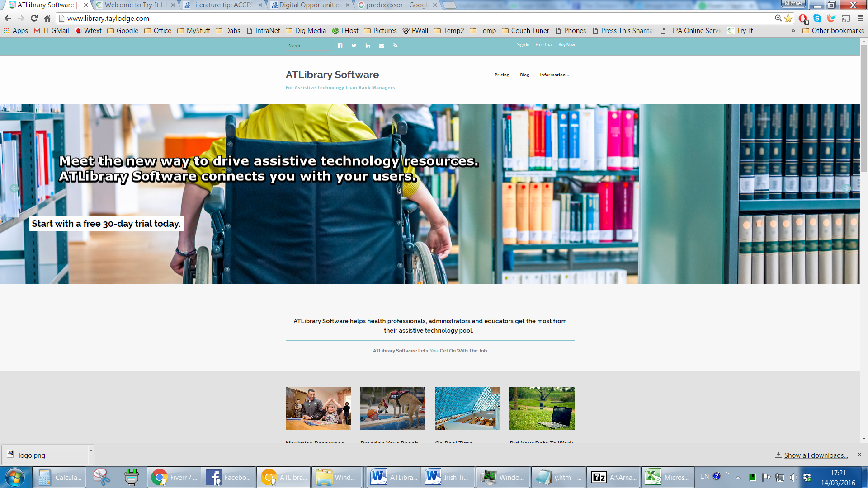Viewport: 868px width, 488px height.
Task: Expand the Information menu dropdown
Action: pos(554,75)
